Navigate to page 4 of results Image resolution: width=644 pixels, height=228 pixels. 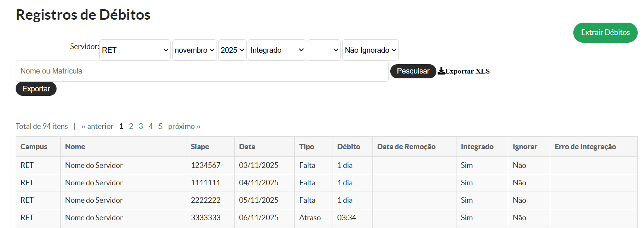tap(151, 126)
